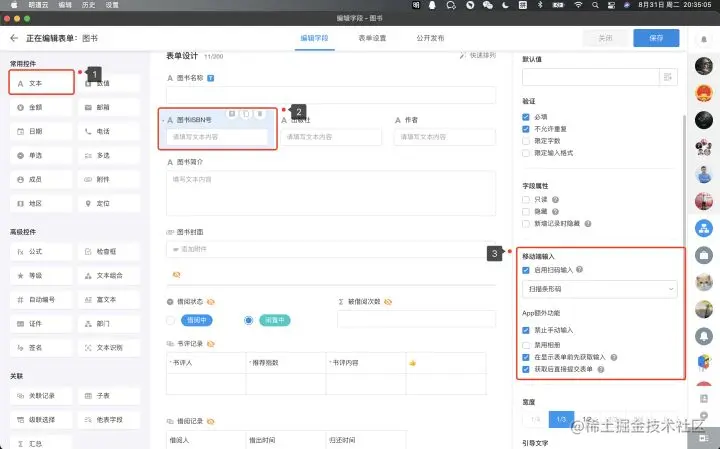Open the organization chart icon in right sidebar
Screen dimensions: 720x449
click(x=703, y=228)
